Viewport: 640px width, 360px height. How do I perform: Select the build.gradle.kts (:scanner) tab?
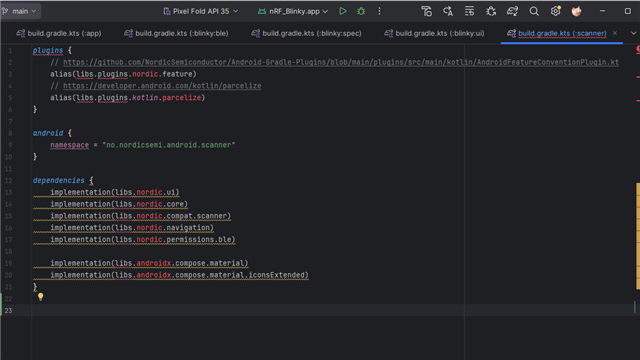click(x=562, y=33)
